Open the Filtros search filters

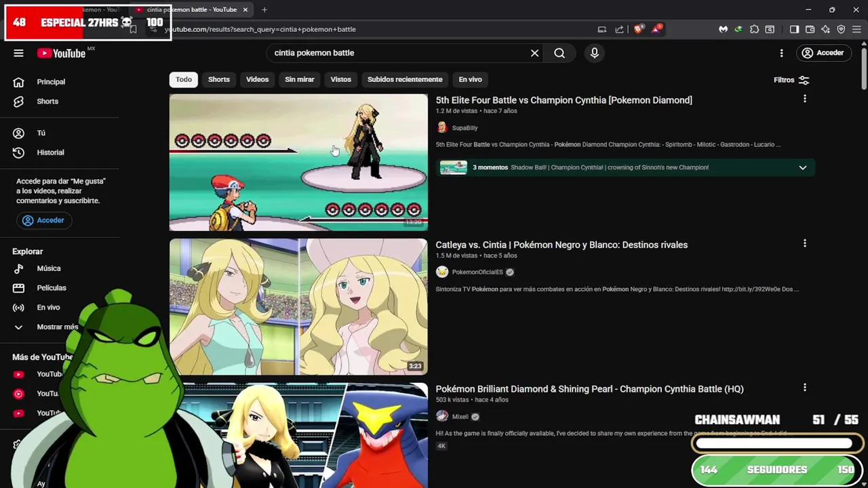pyautogui.click(x=791, y=80)
